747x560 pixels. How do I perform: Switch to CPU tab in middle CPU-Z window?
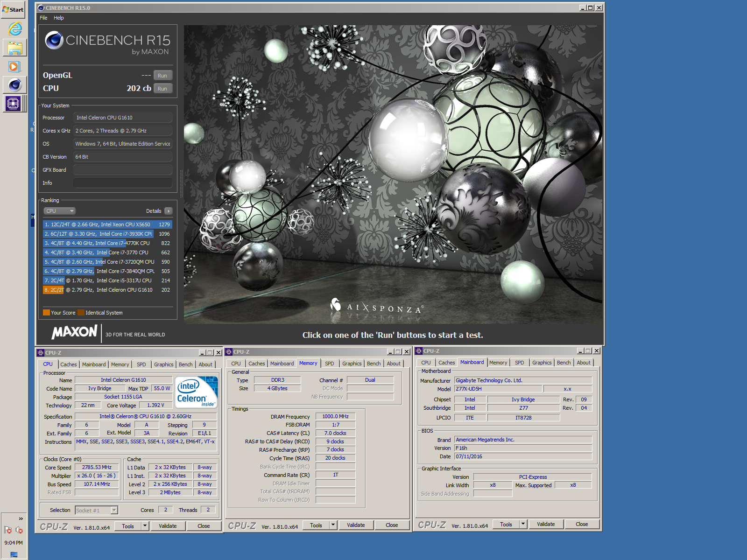click(236, 364)
